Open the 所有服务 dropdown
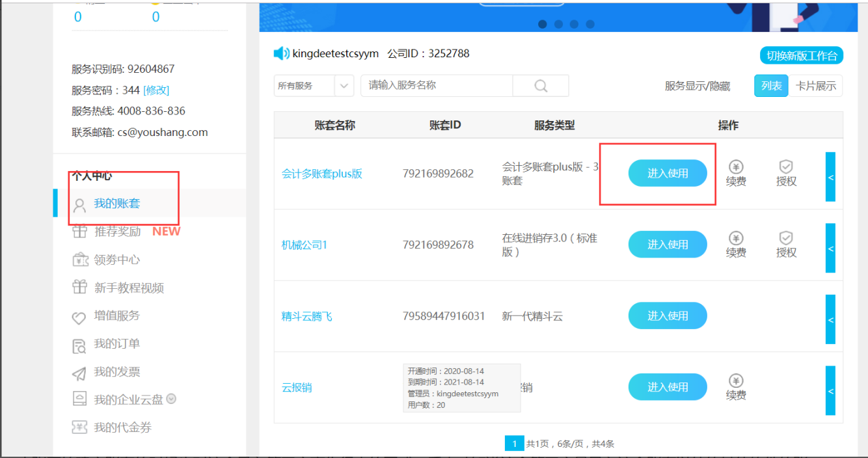 [314, 86]
